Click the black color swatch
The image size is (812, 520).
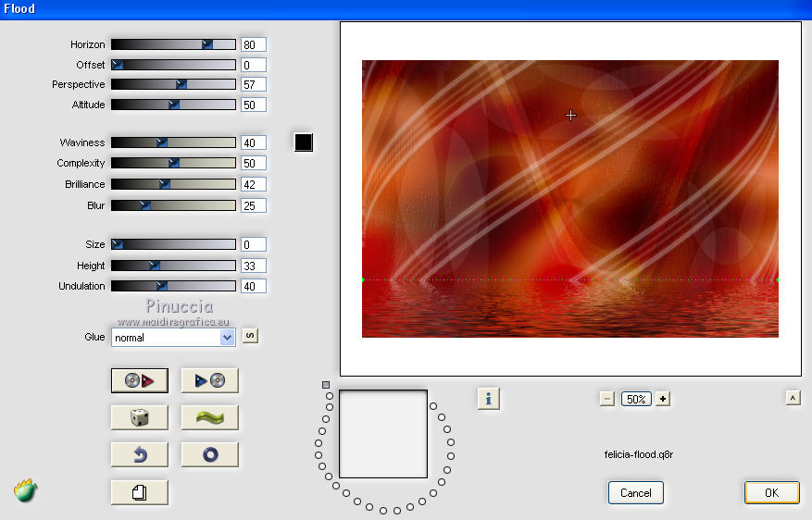tap(304, 142)
